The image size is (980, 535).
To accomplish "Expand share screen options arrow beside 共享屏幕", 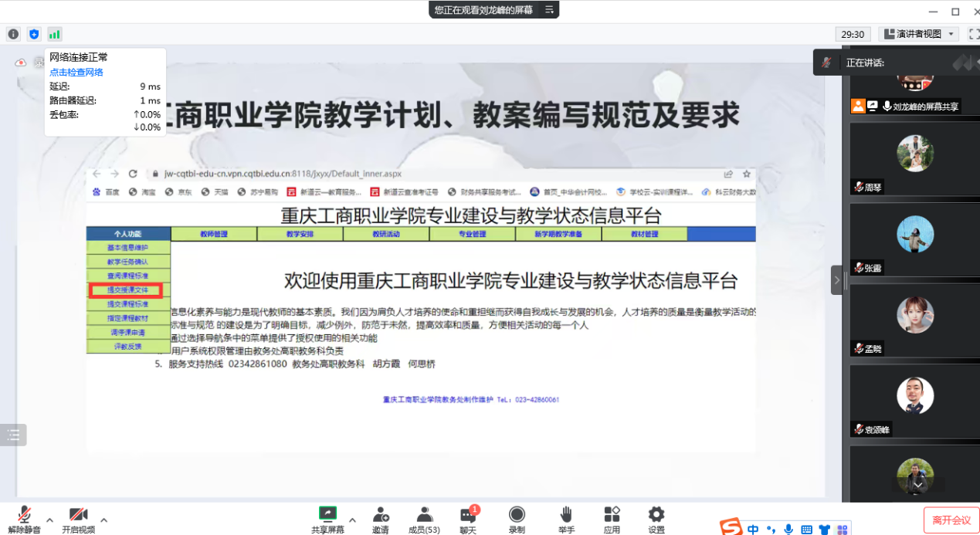I will coord(352,520).
